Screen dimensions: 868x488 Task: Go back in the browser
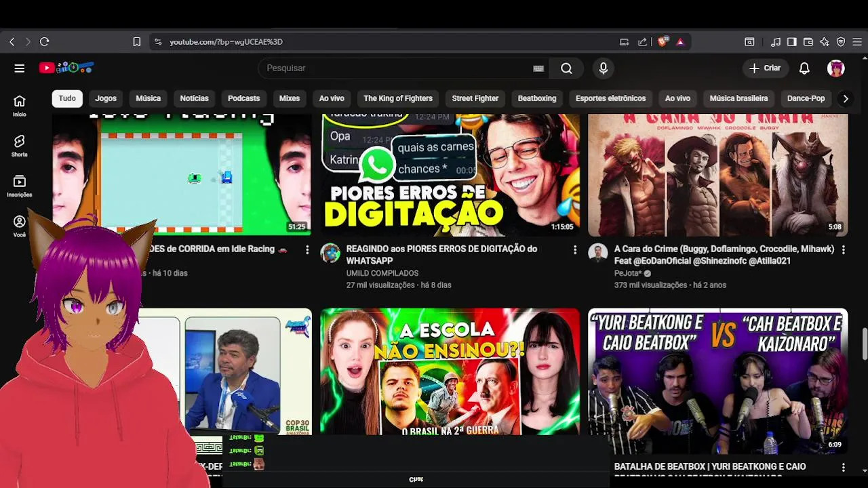pyautogui.click(x=12, y=42)
